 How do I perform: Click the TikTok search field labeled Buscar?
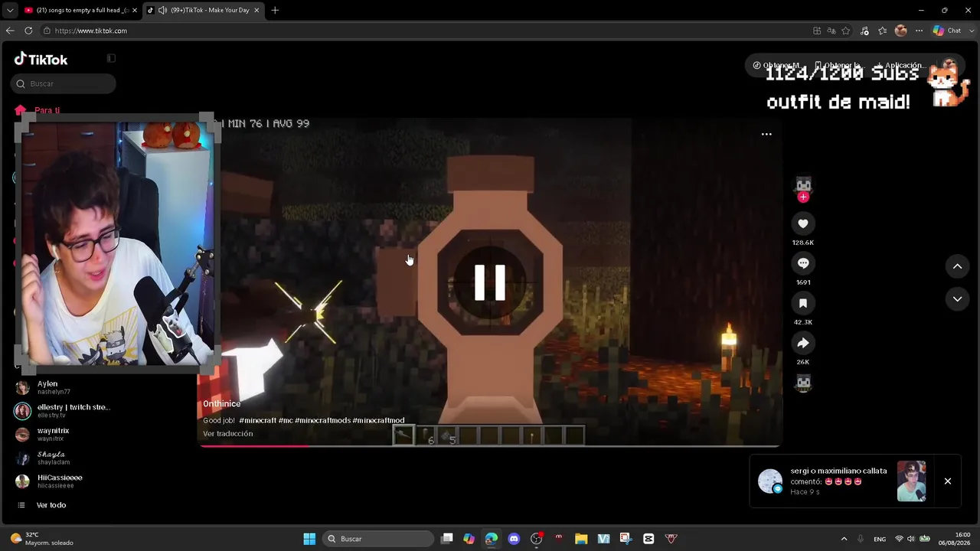click(x=64, y=83)
